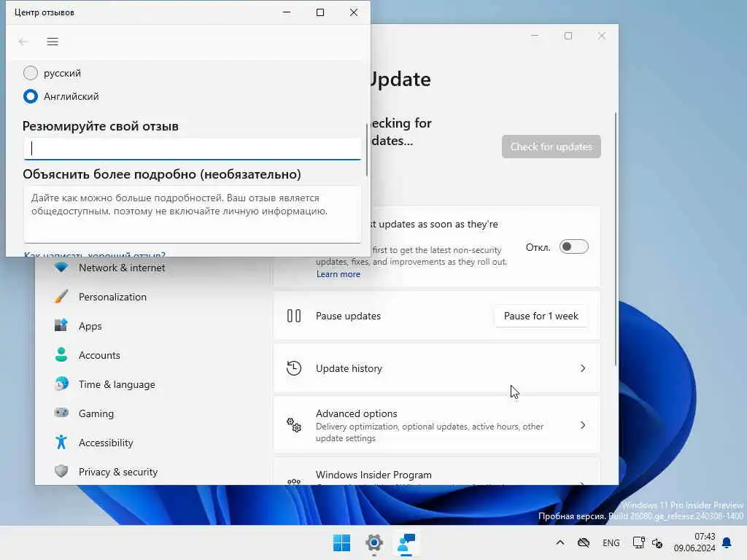
Task: Open Windows Insider Program
Action: pos(437,472)
